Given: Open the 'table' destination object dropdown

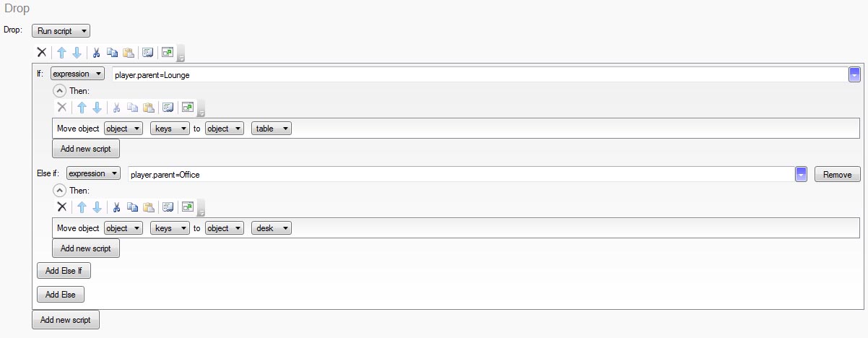Looking at the screenshot, I should point(272,129).
